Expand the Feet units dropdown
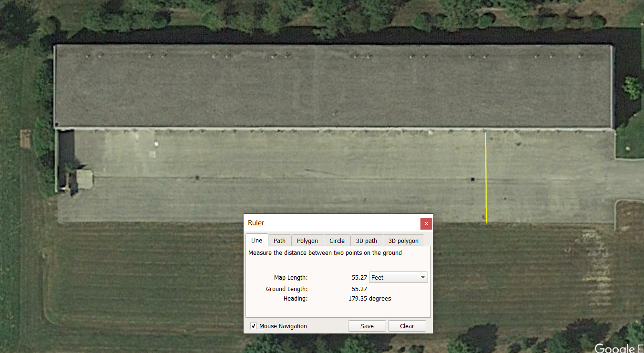 (x=398, y=277)
